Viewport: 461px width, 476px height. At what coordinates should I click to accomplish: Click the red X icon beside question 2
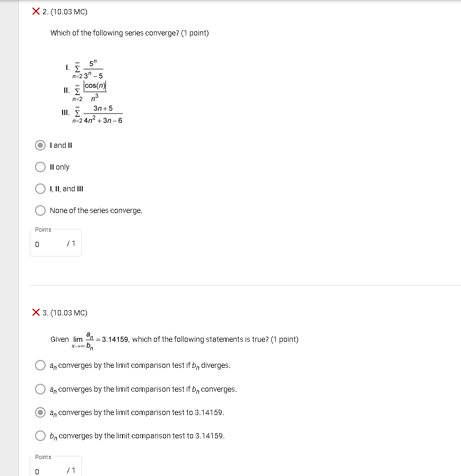pyautogui.click(x=37, y=11)
